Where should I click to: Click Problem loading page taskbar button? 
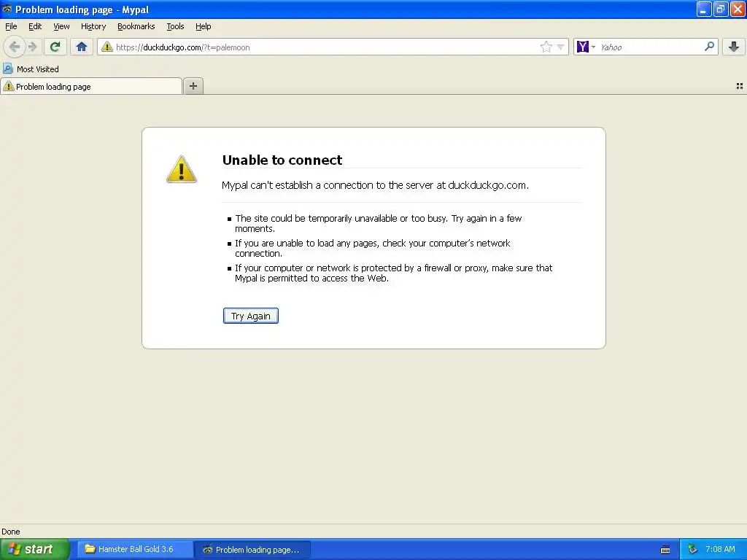pyautogui.click(x=252, y=550)
